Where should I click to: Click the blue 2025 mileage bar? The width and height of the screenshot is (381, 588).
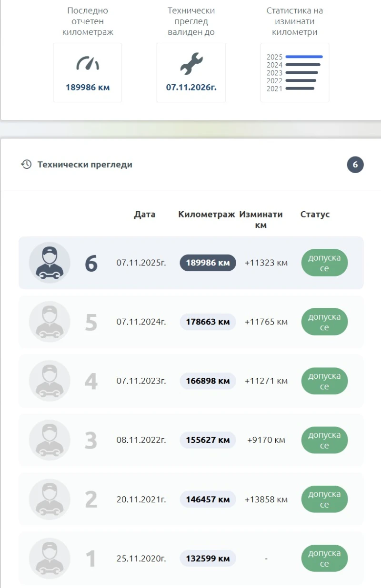(x=304, y=56)
